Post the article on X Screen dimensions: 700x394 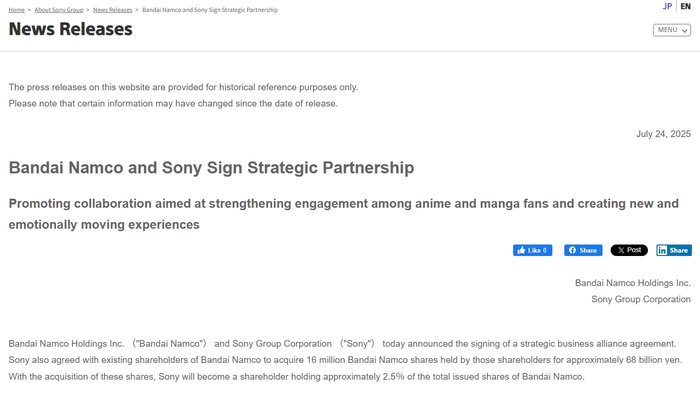click(x=629, y=250)
